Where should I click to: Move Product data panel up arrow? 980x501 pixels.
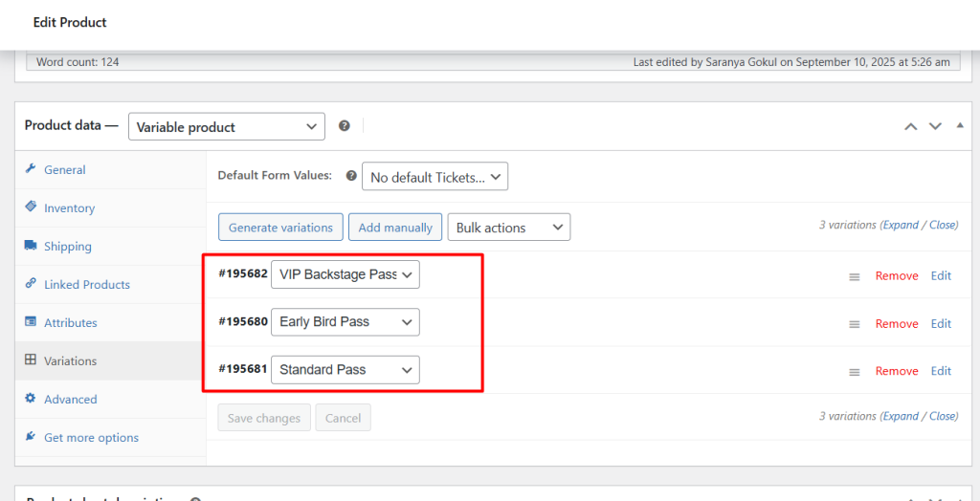(911, 126)
